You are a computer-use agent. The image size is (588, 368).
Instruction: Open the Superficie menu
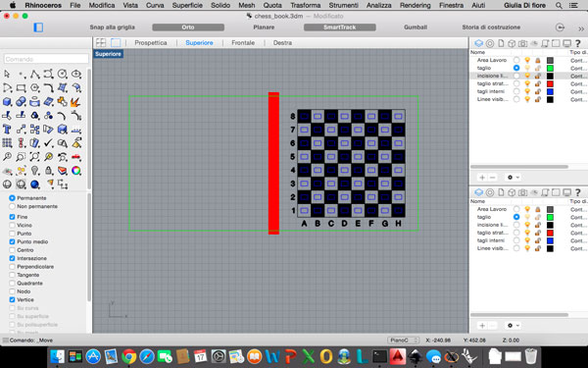click(x=187, y=5)
